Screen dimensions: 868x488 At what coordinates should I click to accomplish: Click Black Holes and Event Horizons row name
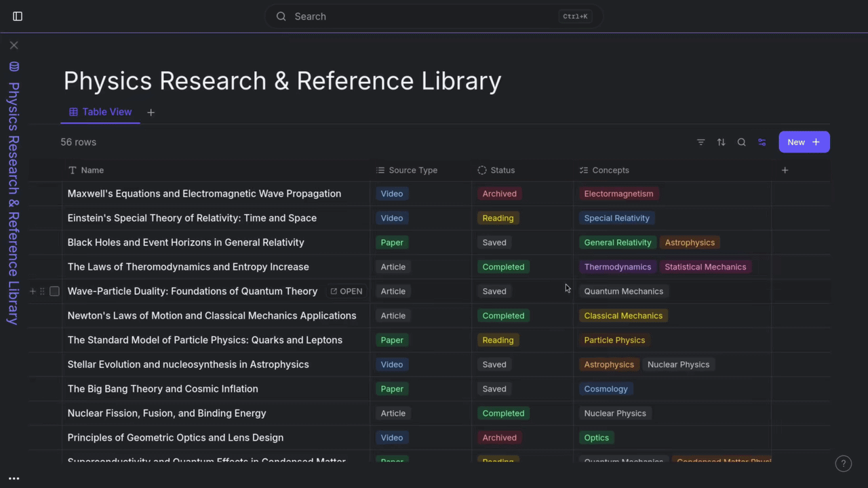point(186,243)
